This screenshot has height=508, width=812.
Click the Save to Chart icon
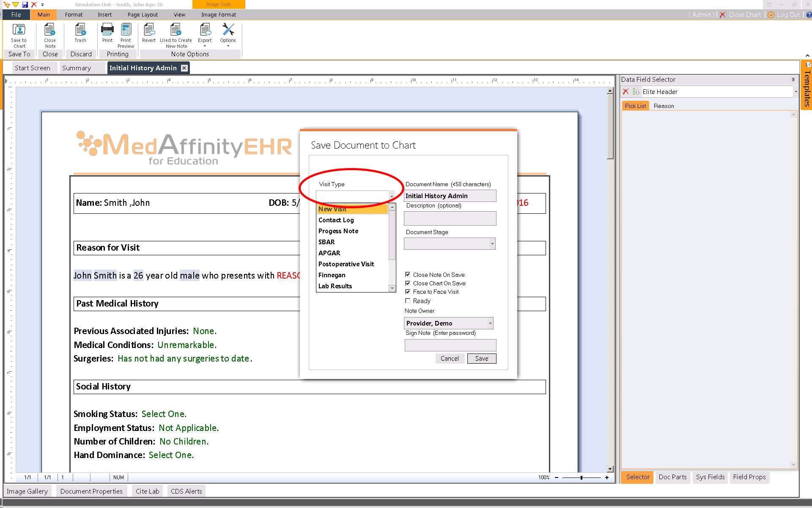point(19,30)
